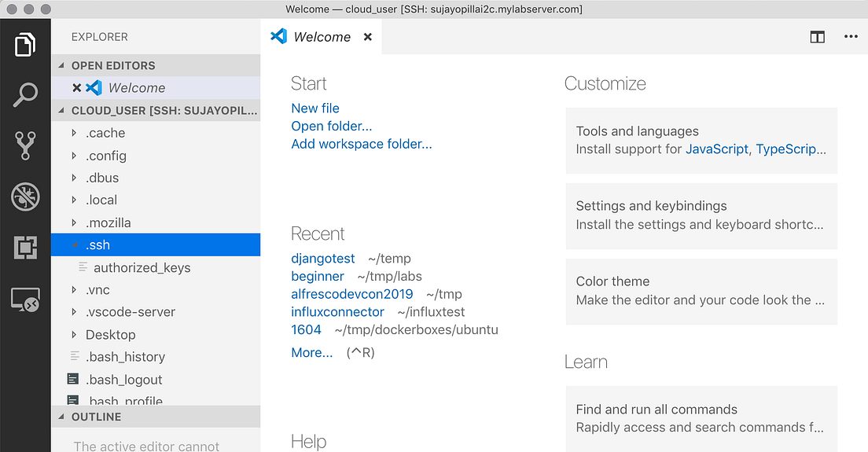Open the Explorer view in activity bar

pyautogui.click(x=25, y=45)
